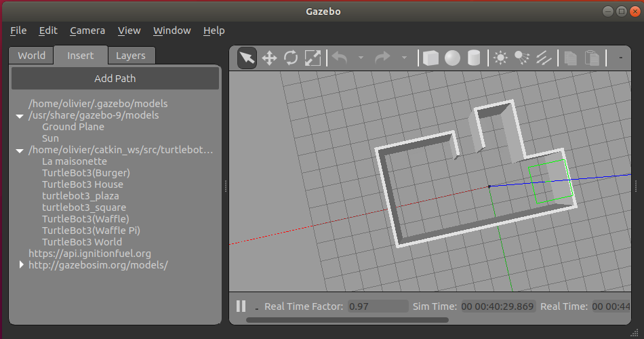Click the Real Time value field

(x=611, y=306)
